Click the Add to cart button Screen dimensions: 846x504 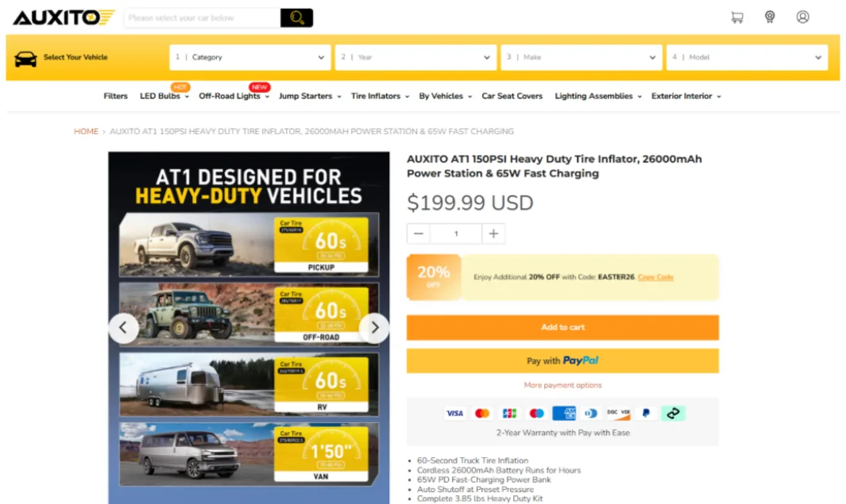point(562,327)
